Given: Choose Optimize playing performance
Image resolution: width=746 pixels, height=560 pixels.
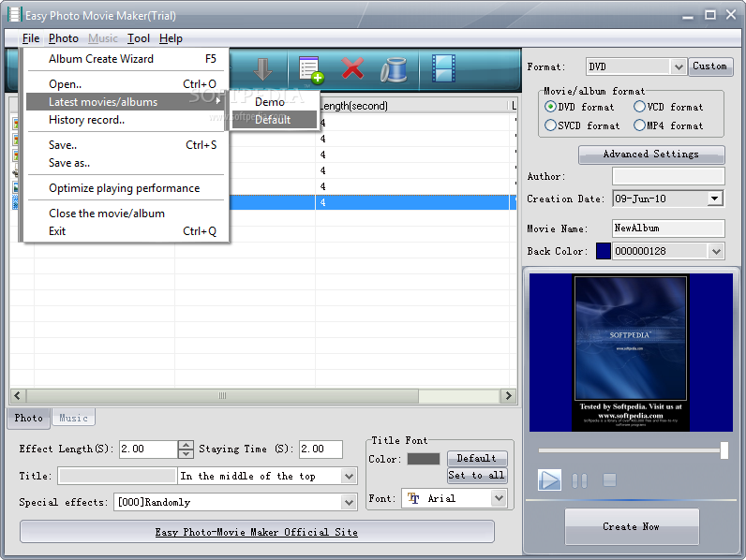Looking at the screenshot, I should [126, 188].
